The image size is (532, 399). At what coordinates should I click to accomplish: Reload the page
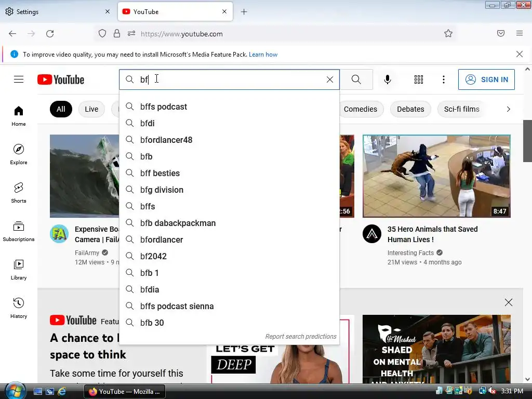[50, 34]
